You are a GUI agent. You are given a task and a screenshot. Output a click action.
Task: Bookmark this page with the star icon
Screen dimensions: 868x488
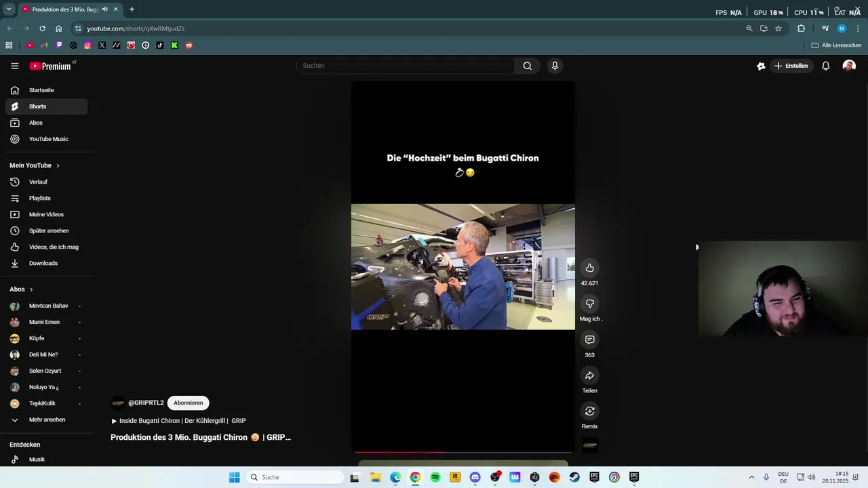click(778, 28)
